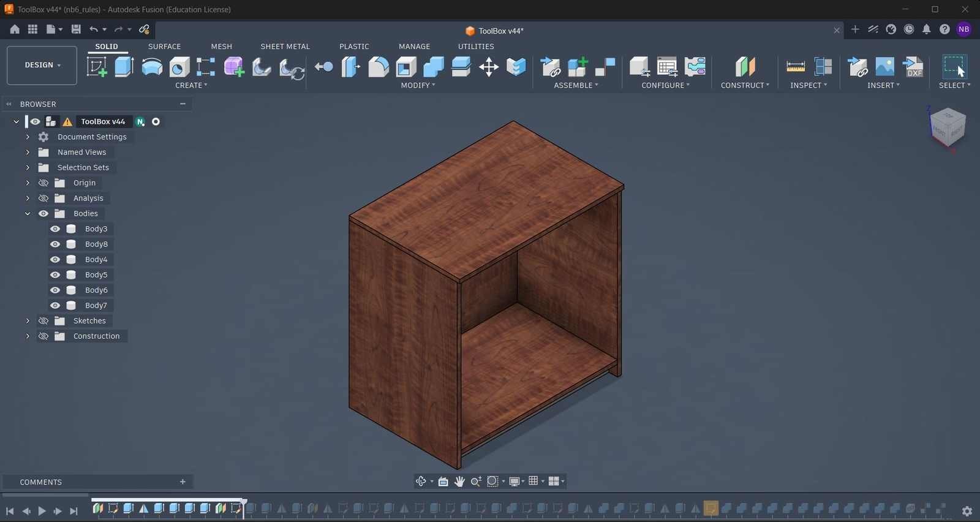Open the Help question mark menu

tap(944, 29)
